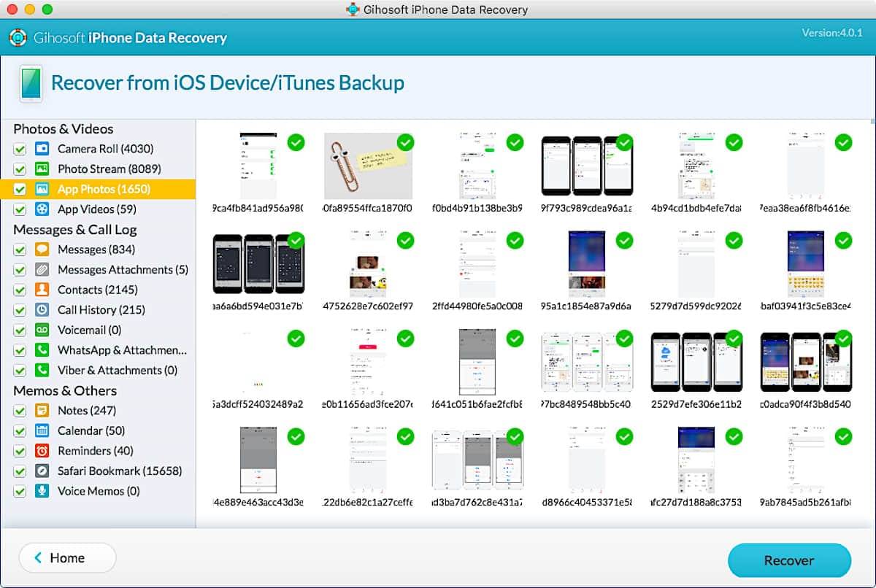
Task: Open thumbnail labeled aa6a6bd594e031e7b
Action: pyautogui.click(x=258, y=264)
